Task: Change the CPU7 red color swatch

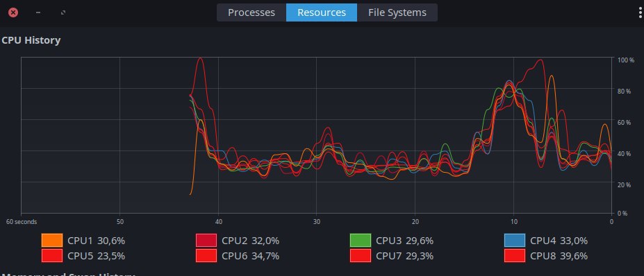Action: [x=361, y=255]
